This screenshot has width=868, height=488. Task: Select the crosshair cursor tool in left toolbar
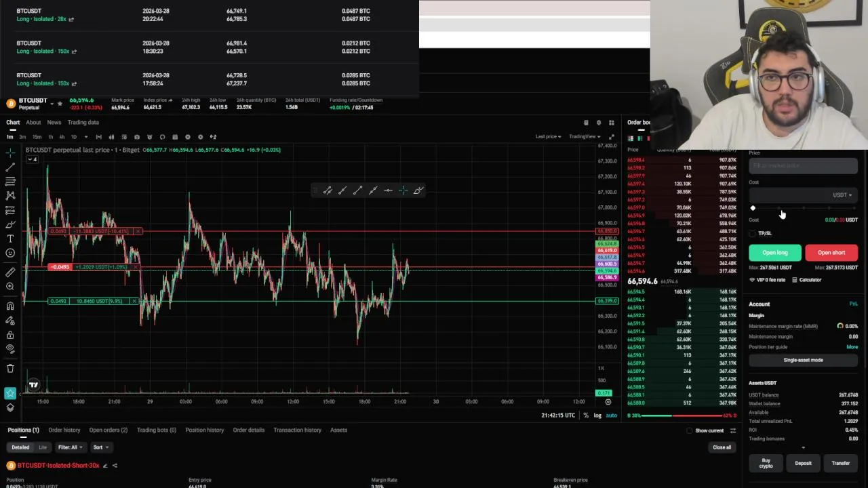pyautogui.click(x=10, y=152)
